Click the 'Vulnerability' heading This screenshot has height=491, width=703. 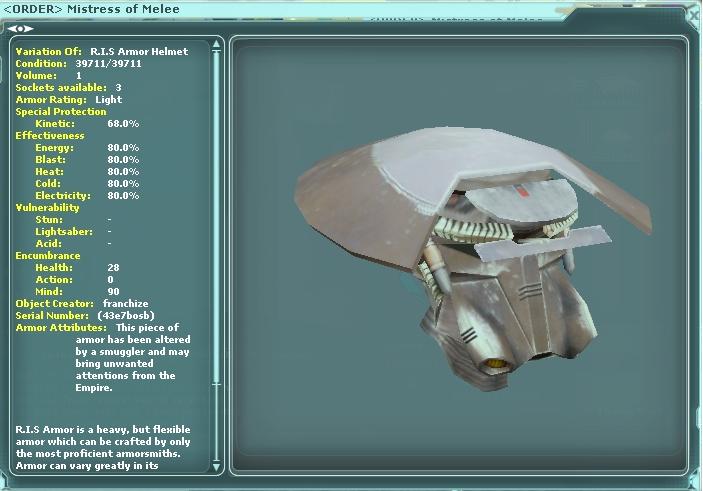pyautogui.click(x=48, y=208)
